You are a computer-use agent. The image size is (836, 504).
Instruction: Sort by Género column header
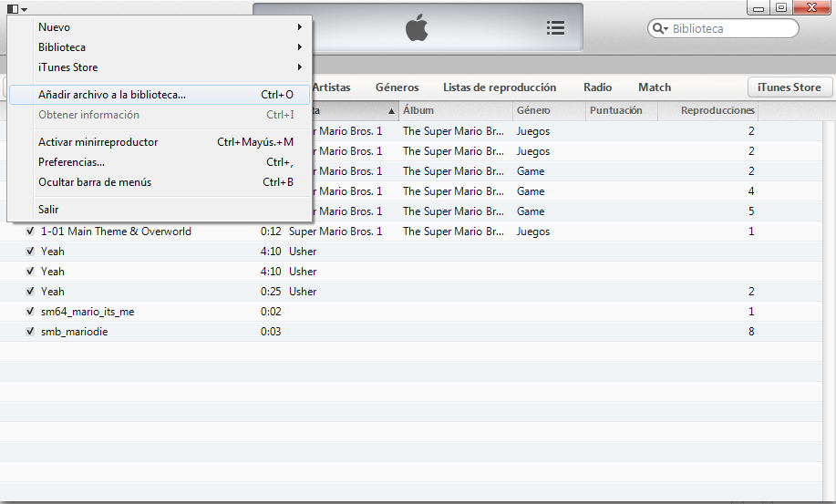coord(549,110)
